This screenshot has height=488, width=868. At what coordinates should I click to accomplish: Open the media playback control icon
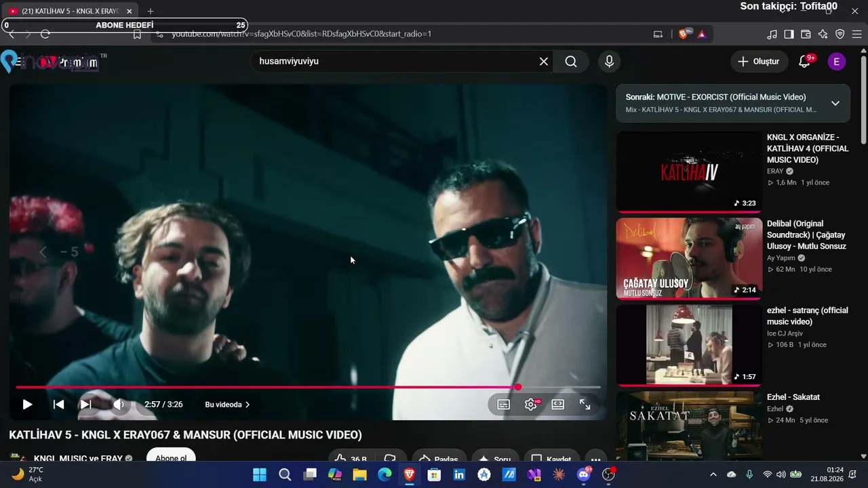772,34
